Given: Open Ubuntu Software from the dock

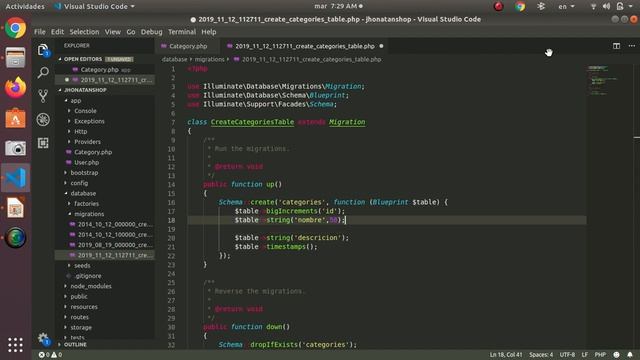Looking at the screenshot, I should tap(16, 118).
